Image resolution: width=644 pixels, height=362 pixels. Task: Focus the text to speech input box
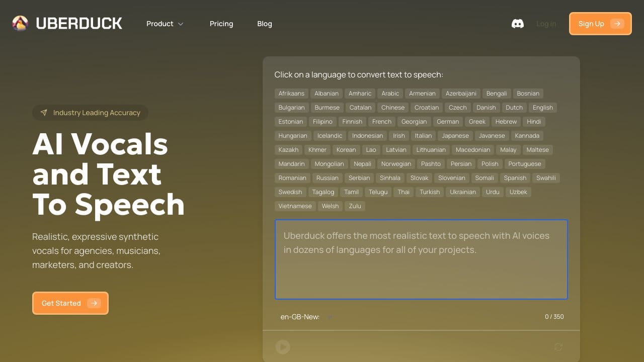point(421,259)
